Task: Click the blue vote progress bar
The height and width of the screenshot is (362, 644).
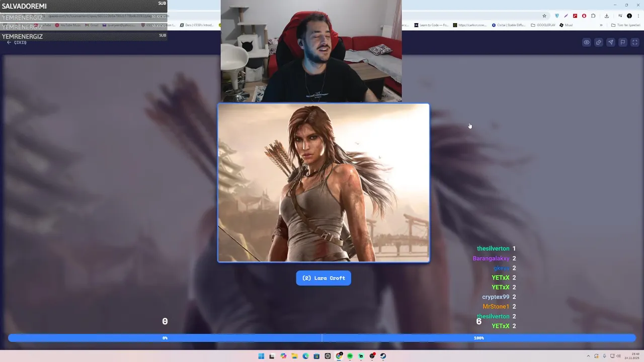Action: pyautogui.click(x=322, y=338)
